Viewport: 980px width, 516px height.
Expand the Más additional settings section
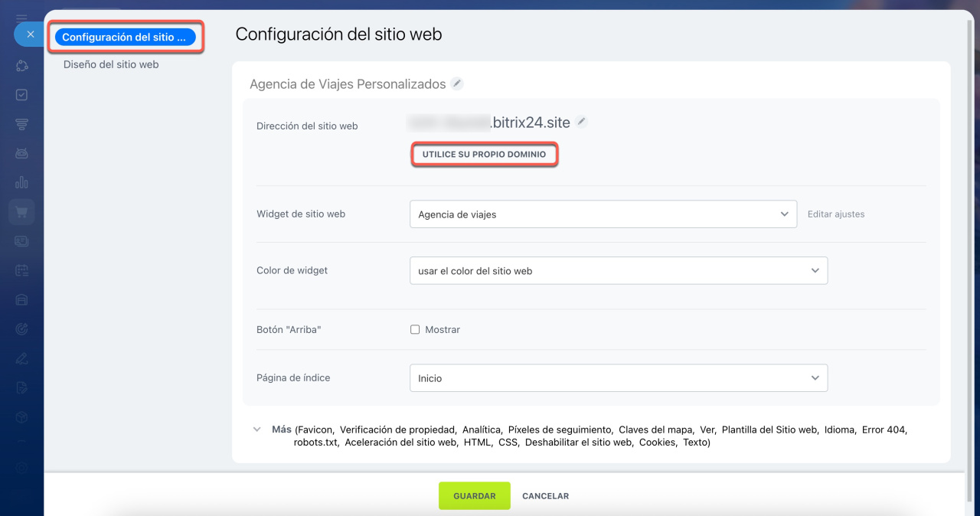(x=257, y=430)
